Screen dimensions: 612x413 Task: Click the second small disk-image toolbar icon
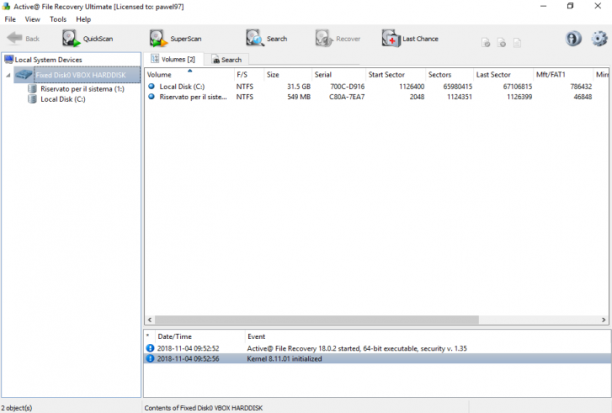pyautogui.click(x=502, y=43)
